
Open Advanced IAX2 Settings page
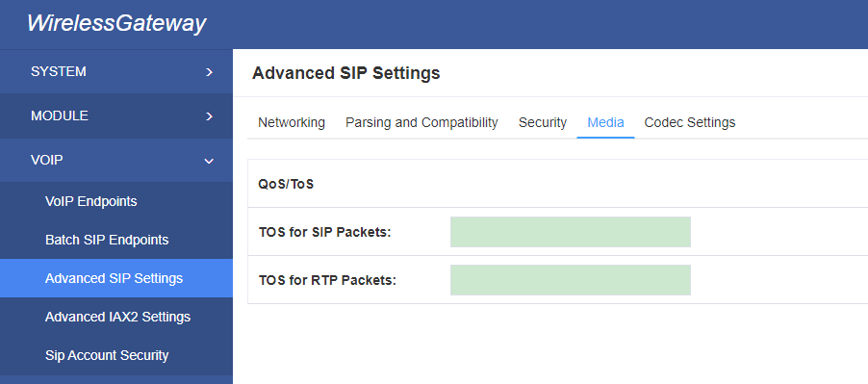(x=116, y=317)
